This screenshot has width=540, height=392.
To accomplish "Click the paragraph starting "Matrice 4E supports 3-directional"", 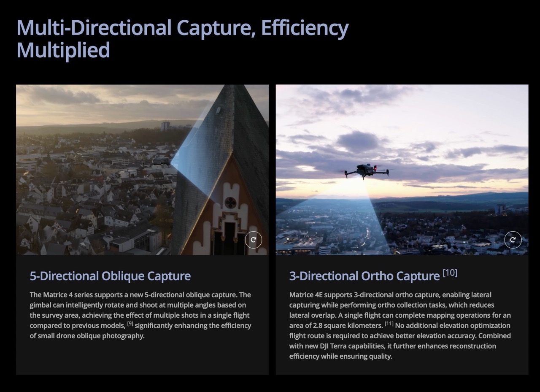I will pos(400,325).
